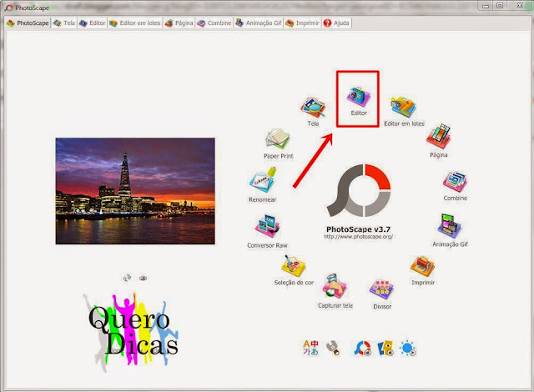Switch to the Tela tab
The width and height of the screenshot is (534, 392).
click(64, 23)
